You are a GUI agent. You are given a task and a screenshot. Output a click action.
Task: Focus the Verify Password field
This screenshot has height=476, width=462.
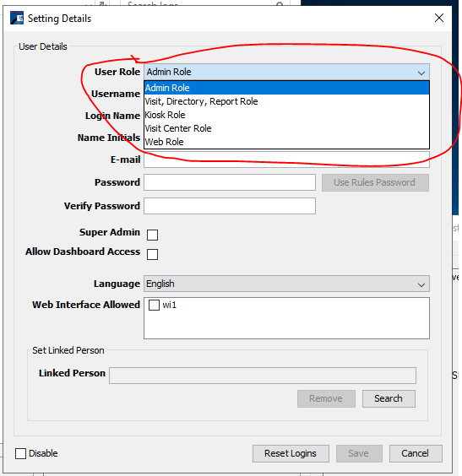click(x=230, y=206)
